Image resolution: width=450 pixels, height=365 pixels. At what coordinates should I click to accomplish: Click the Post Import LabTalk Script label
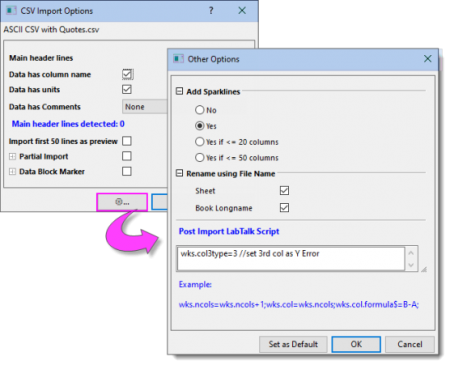click(229, 231)
